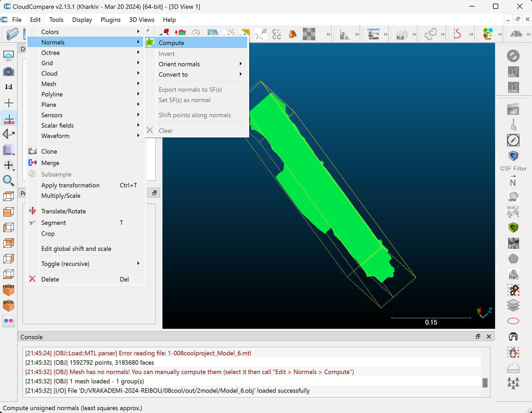Click the EDL shader icon
This screenshot has height=413, width=532.
point(513,72)
